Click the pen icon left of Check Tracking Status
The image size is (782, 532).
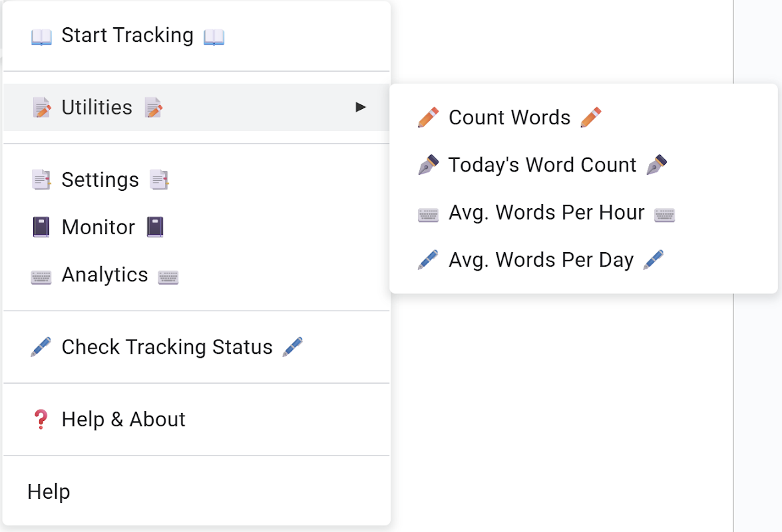(x=41, y=347)
